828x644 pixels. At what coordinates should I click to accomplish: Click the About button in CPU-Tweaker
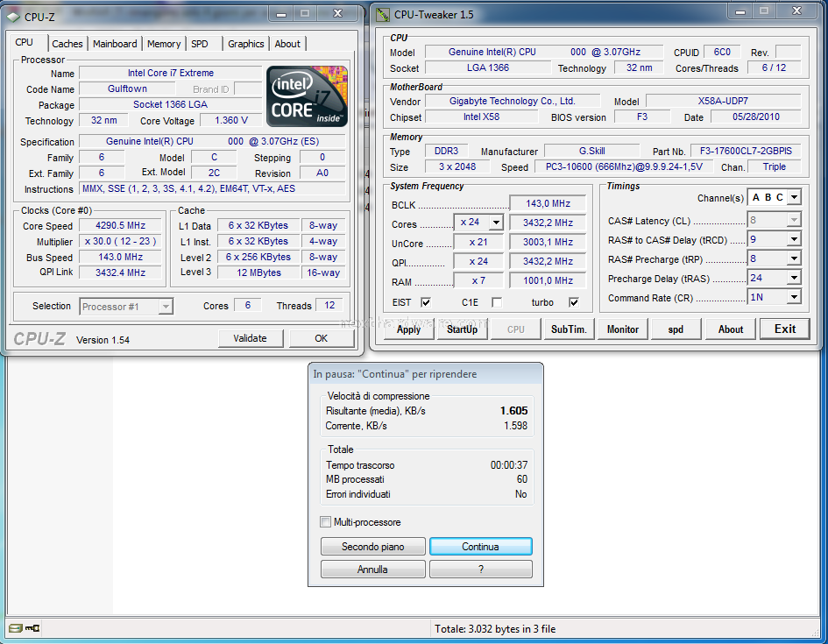731,329
